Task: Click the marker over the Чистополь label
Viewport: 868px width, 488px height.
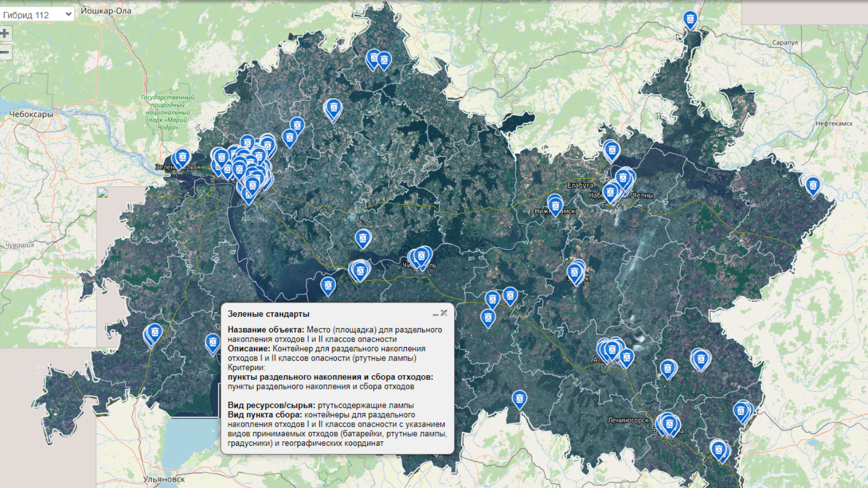Action: tap(420, 256)
